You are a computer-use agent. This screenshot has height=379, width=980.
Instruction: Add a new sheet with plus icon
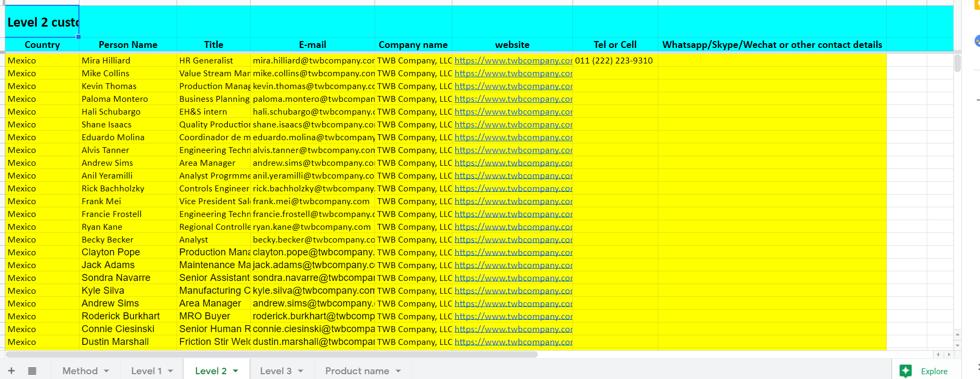11,371
